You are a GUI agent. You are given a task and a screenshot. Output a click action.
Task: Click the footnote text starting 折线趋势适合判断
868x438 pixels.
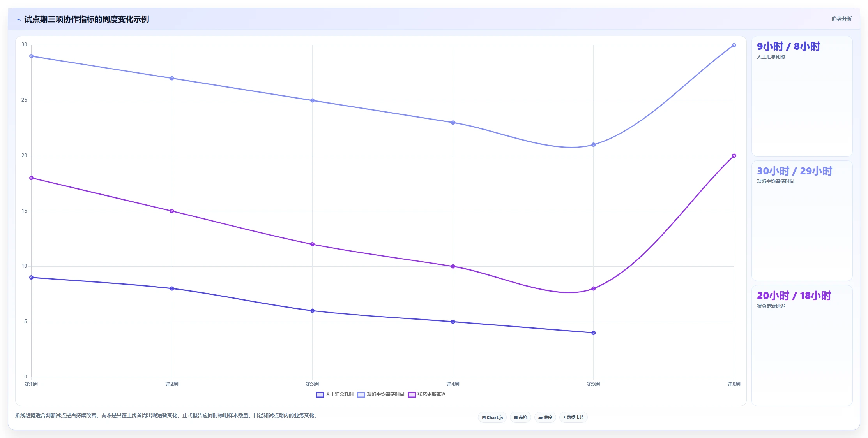tap(166, 416)
